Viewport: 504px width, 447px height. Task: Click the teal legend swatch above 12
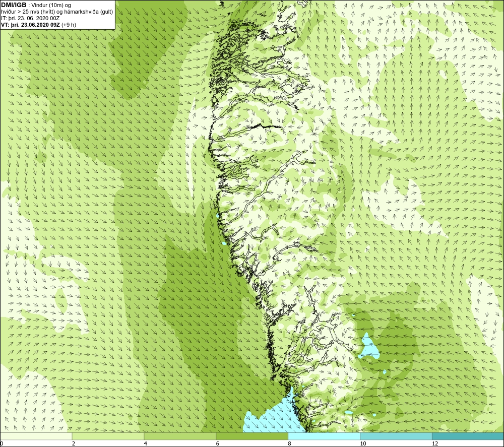tap(468, 436)
